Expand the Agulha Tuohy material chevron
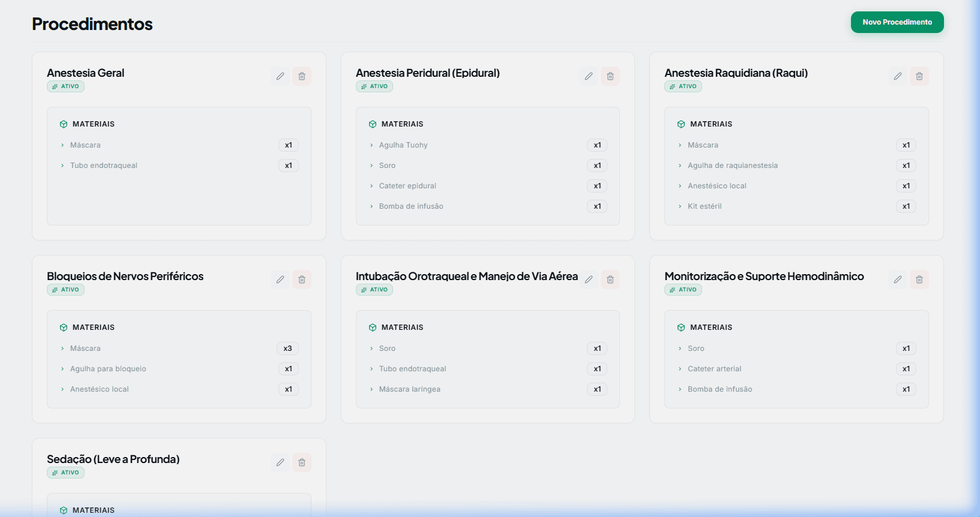This screenshot has width=980, height=517. pyautogui.click(x=371, y=145)
